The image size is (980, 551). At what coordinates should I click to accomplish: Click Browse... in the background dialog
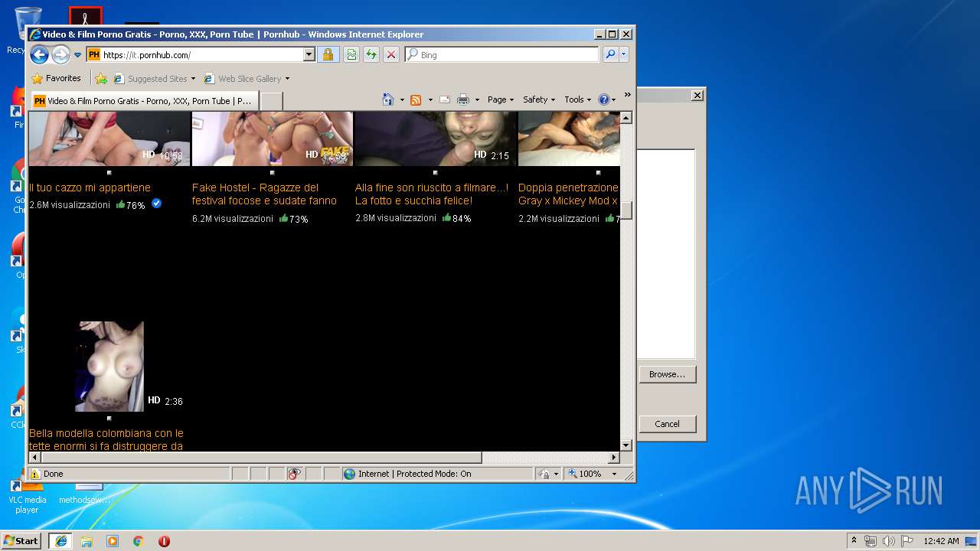tap(667, 374)
